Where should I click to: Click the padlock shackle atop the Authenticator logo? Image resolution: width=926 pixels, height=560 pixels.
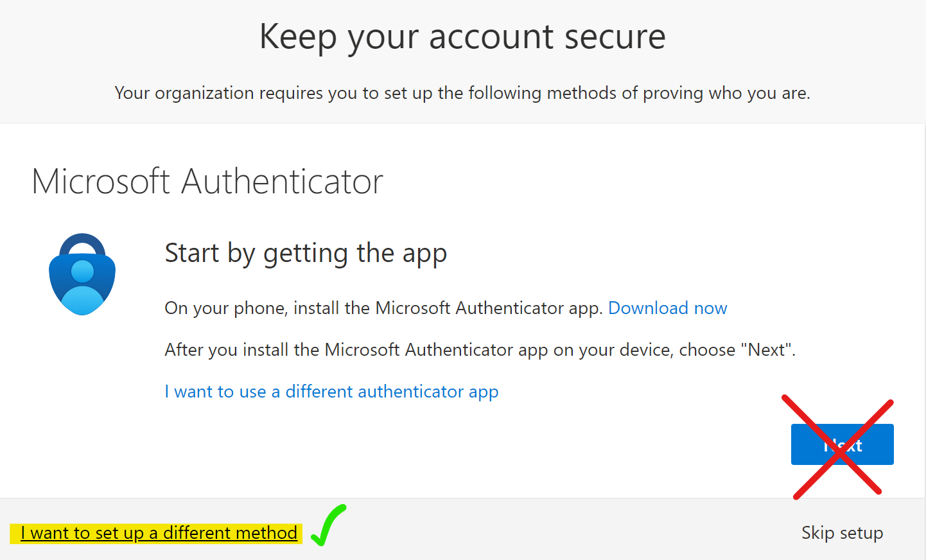[82, 245]
